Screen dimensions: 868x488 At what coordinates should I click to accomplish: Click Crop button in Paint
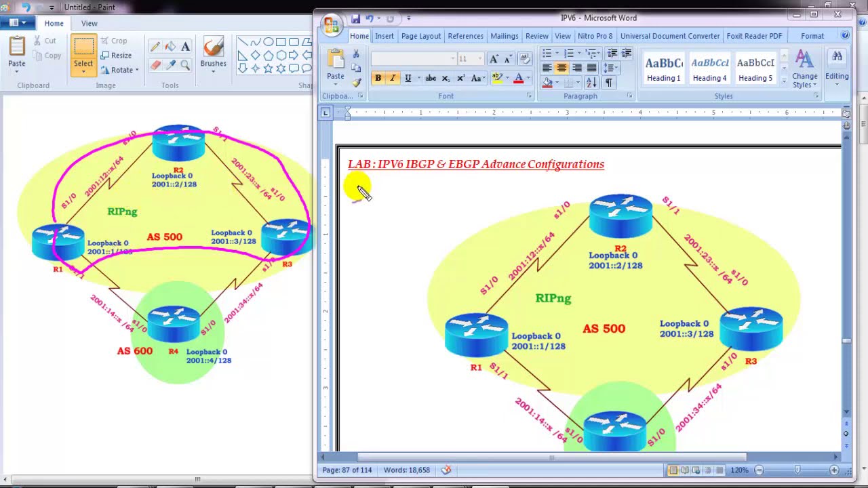coord(114,41)
